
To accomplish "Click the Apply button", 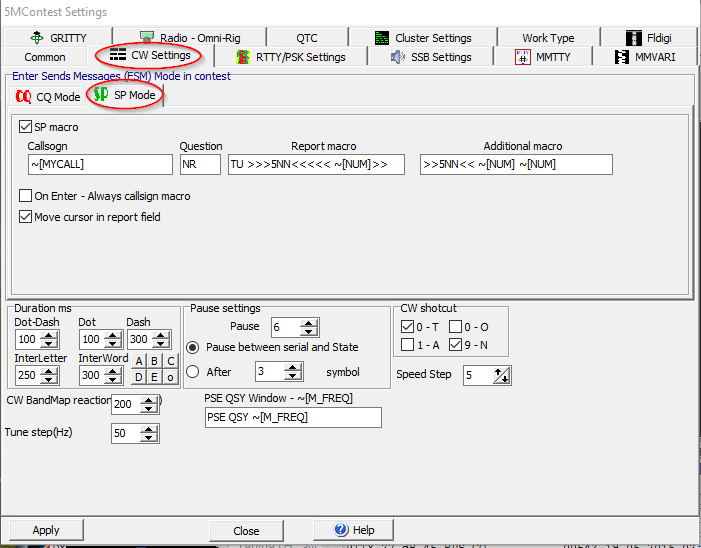I will coord(46,530).
